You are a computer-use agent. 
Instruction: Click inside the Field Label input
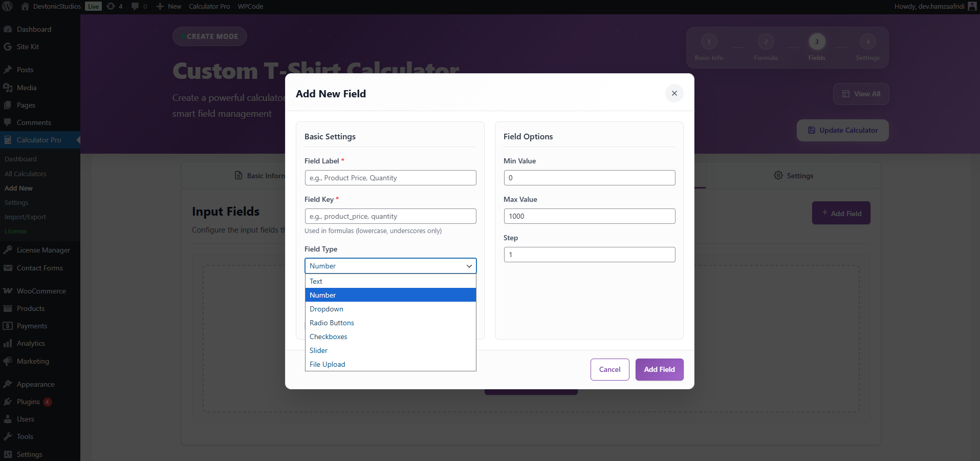pos(390,178)
